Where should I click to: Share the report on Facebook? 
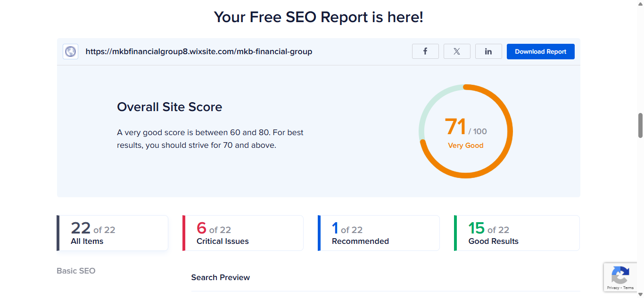point(425,51)
